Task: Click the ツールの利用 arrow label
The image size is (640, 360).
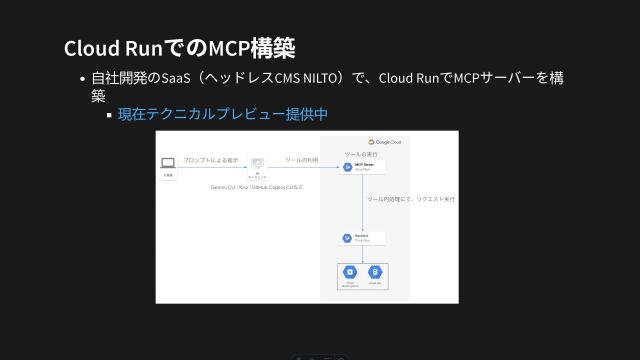Action: (301, 160)
